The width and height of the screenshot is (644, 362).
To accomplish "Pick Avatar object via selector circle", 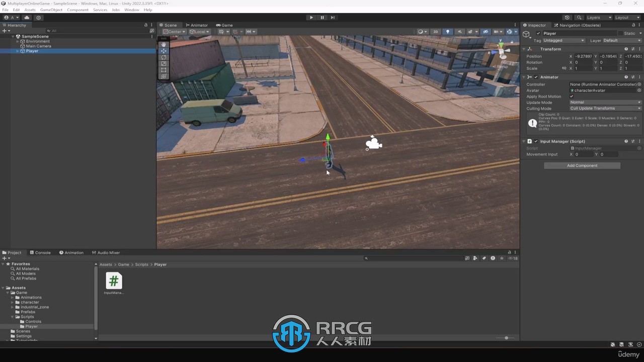I will coord(639,90).
